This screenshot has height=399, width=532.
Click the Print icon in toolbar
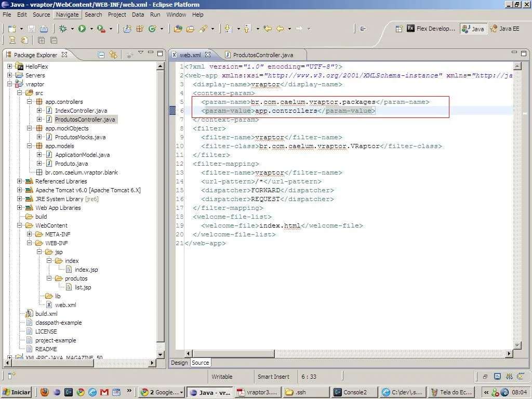tap(44, 29)
